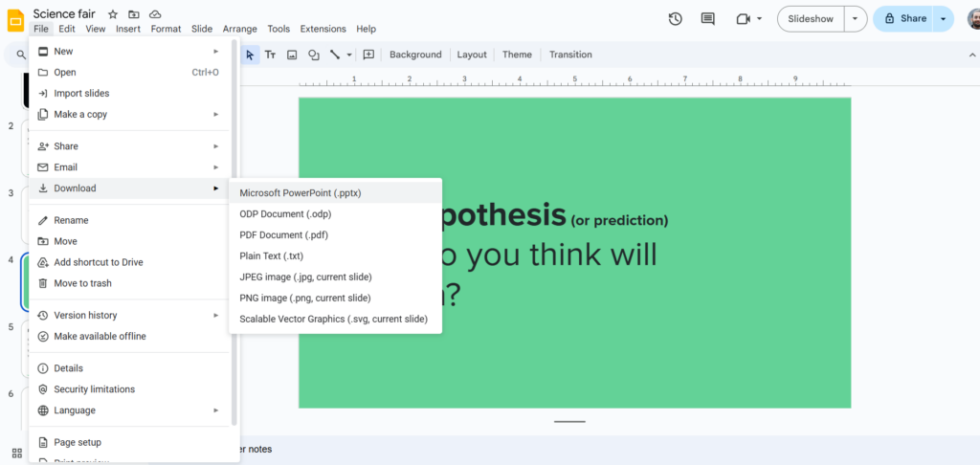Viewport: 980px width, 465px height.
Task: Click the Slideshow button
Action: [810, 18]
